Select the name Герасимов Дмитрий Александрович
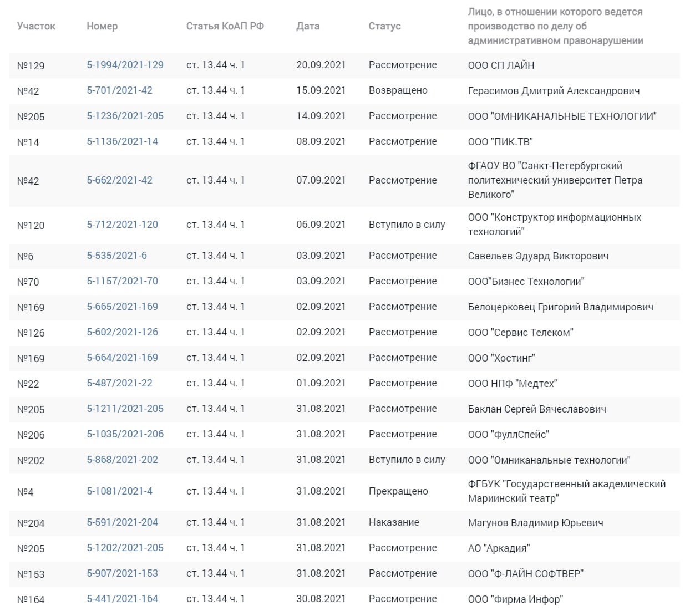This screenshot has width=690, height=616. tap(554, 90)
